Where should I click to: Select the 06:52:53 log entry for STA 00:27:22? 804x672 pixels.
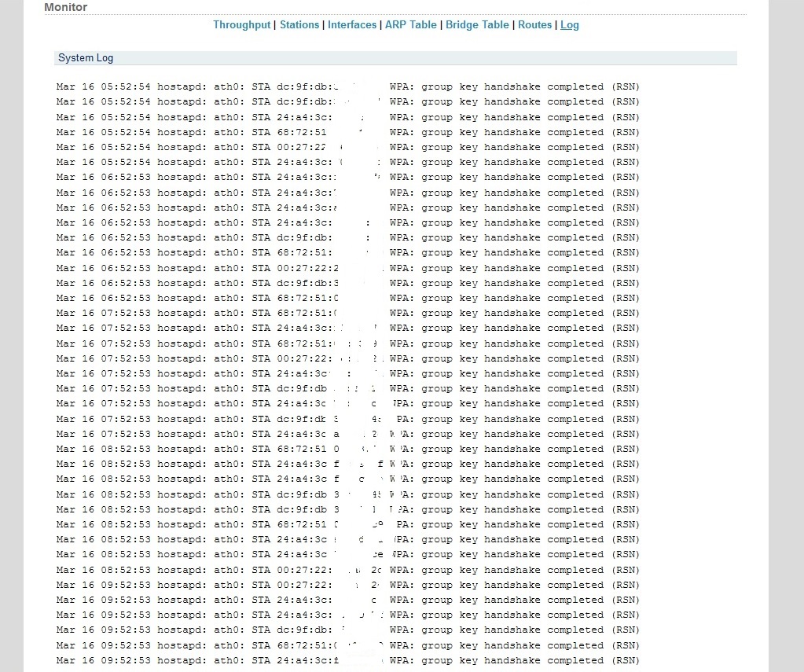pyautogui.click(x=347, y=268)
